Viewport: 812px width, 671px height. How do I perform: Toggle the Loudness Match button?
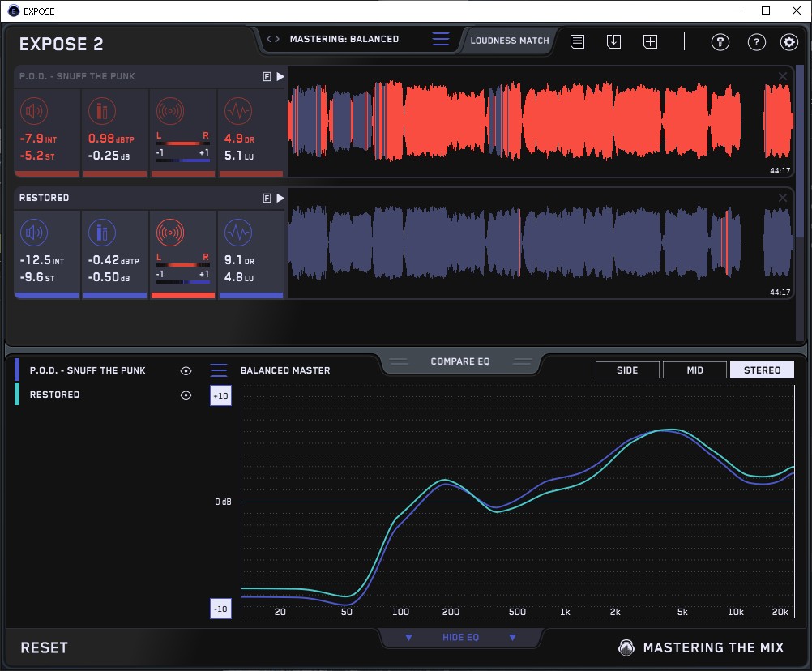510,40
